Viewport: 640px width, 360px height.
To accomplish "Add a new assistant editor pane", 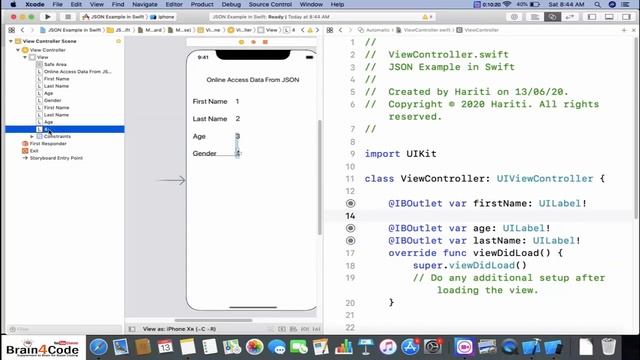I will click(x=624, y=30).
